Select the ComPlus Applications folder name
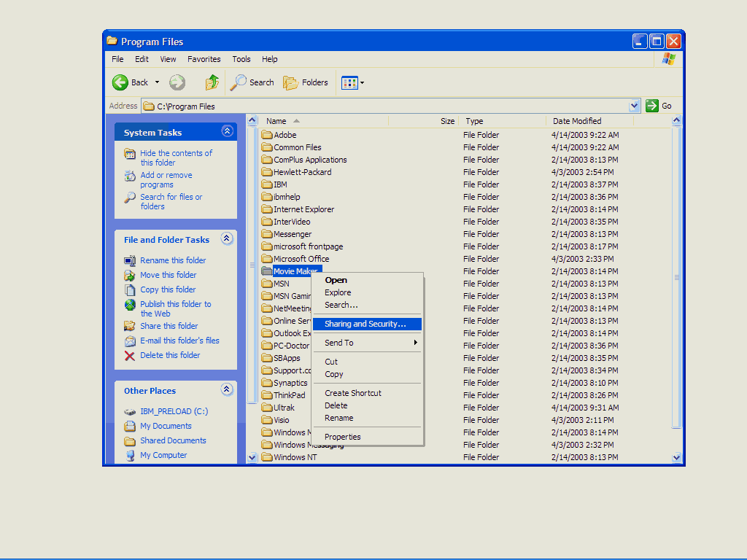The image size is (747, 560). pos(310,160)
